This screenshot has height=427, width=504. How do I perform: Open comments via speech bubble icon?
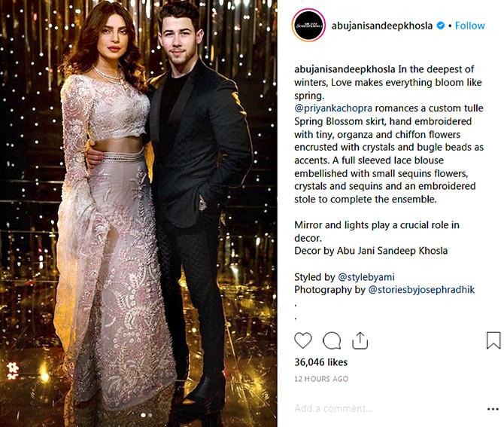pos(332,340)
